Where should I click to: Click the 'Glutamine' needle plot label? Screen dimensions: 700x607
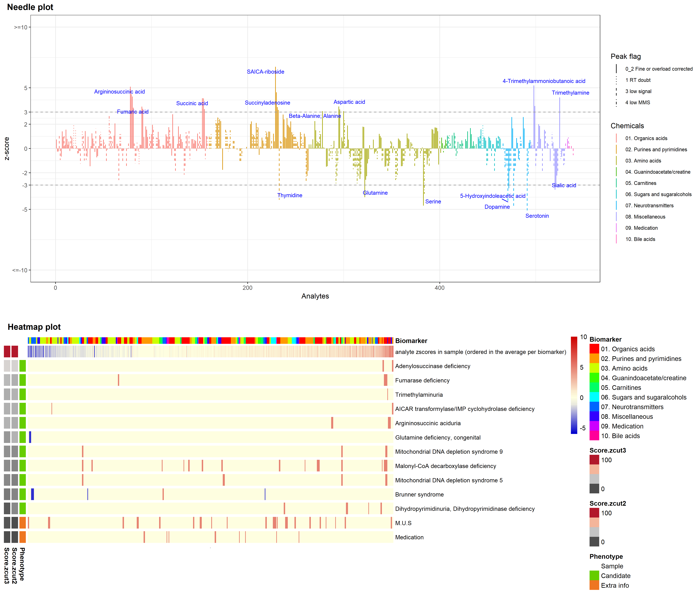[375, 193]
